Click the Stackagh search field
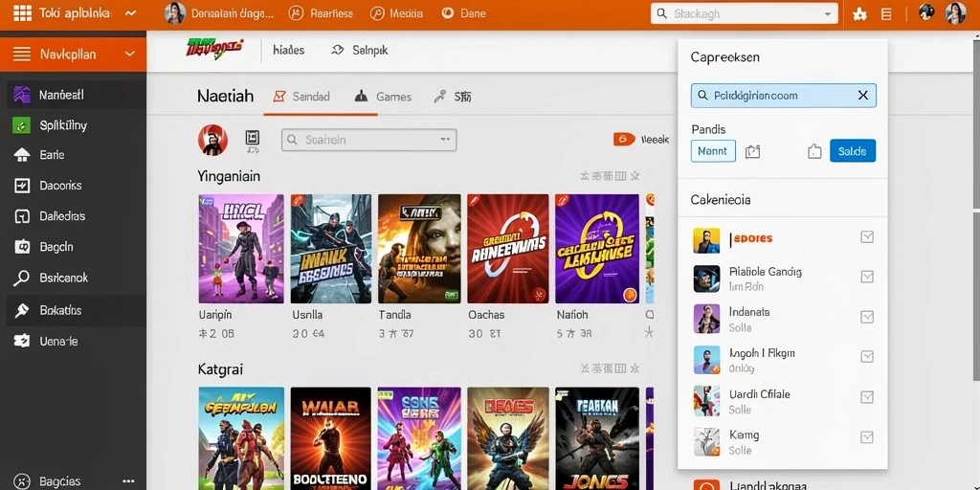The image size is (980, 490). tap(744, 13)
